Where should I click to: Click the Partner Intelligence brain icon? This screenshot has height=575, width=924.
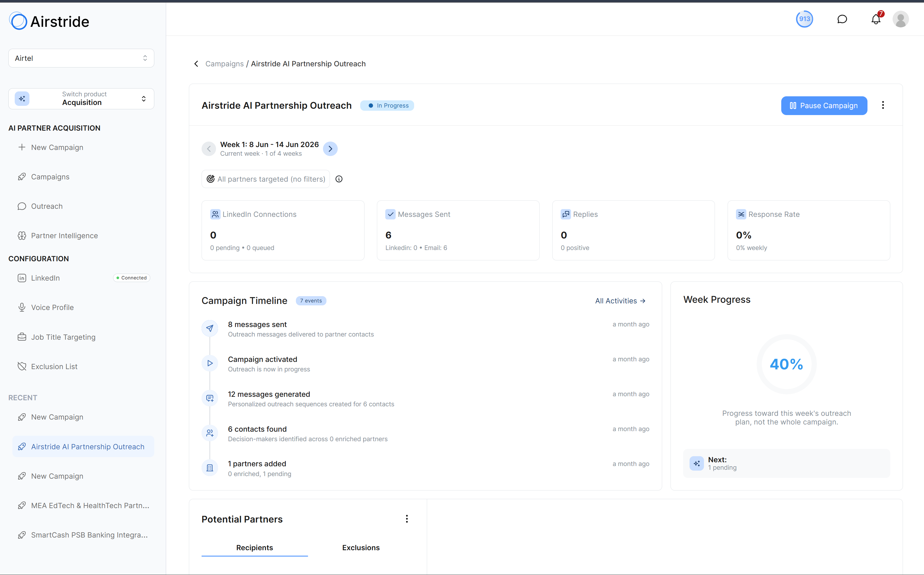(x=22, y=236)
